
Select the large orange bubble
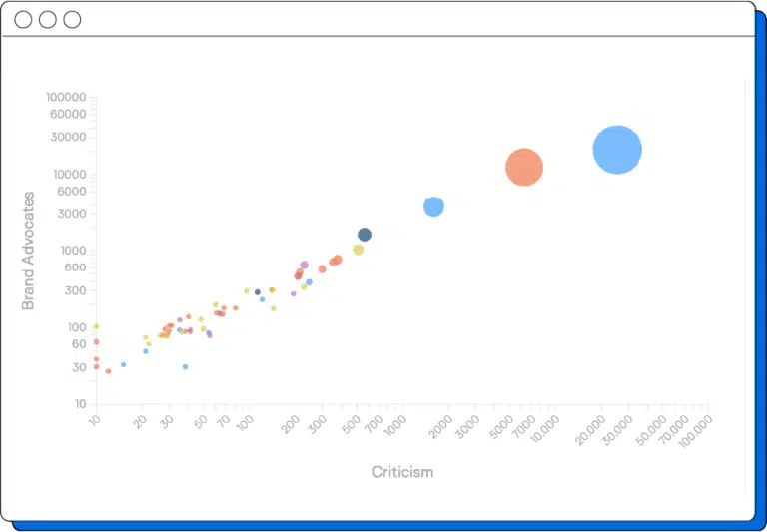point(523,168)
